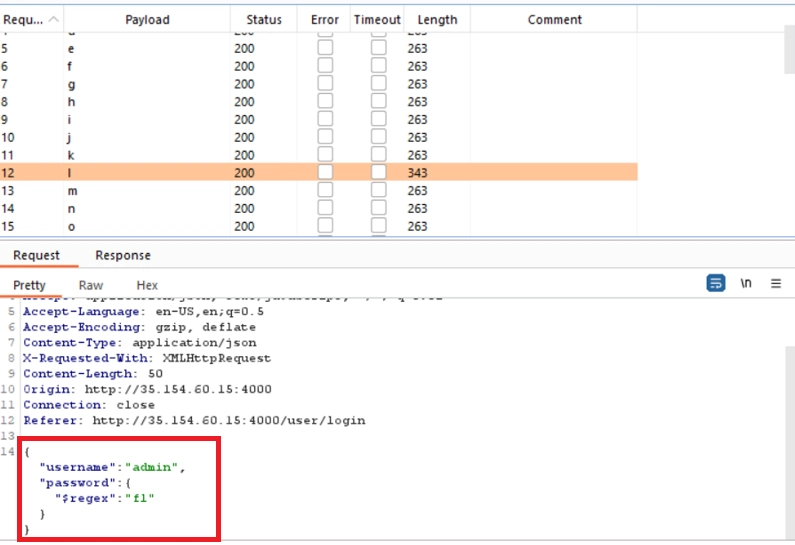The image size is (795, 545).
Task: Switch to the Response tab
Action: coord(123,256)
